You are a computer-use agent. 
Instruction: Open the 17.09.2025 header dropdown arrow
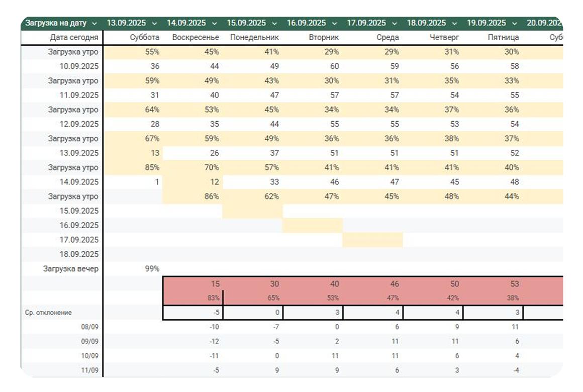point(395,23)
